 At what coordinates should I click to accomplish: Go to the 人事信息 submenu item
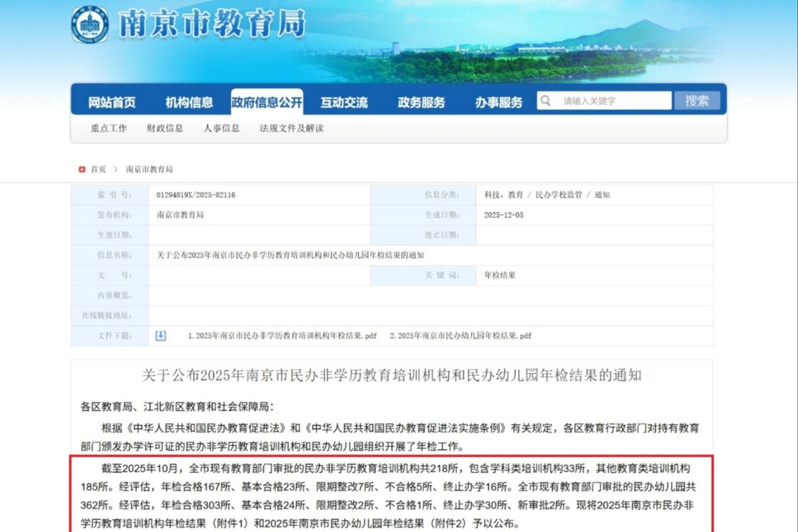coord(221,128)
